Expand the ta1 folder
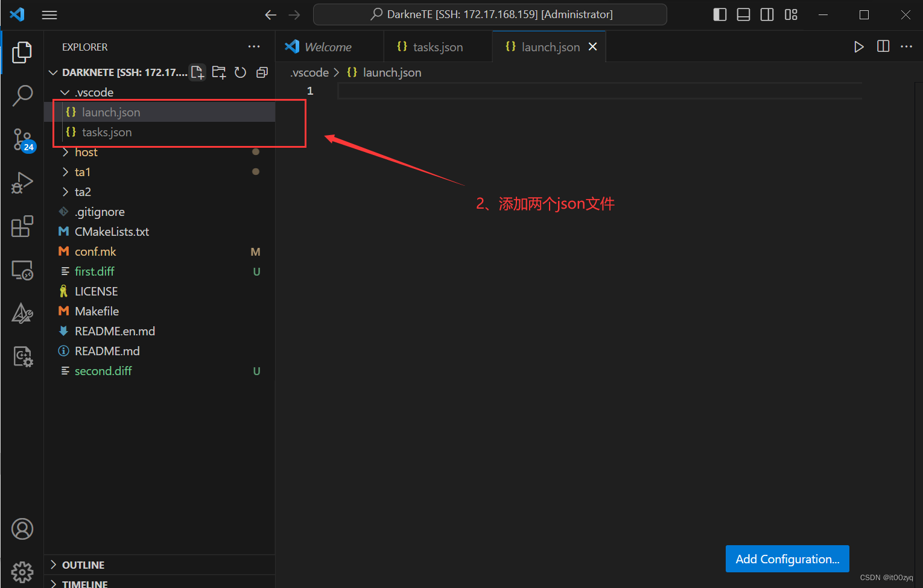The width and height of the screenshot is (923, 588). point(160,172)
